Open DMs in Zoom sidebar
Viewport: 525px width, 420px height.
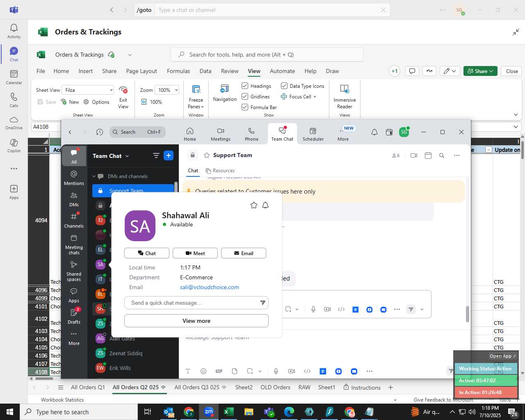74,199
